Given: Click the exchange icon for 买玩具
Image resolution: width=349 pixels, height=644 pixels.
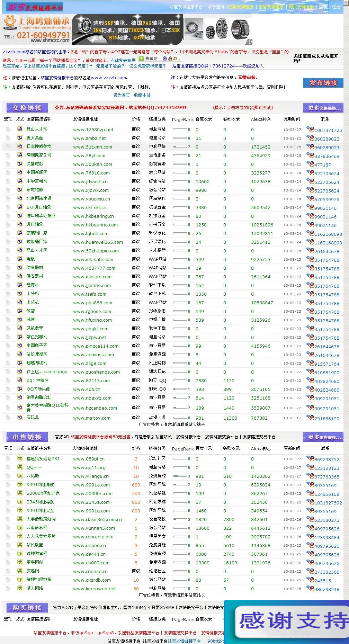Looking at the screenshot, I should tap(20, 418).
